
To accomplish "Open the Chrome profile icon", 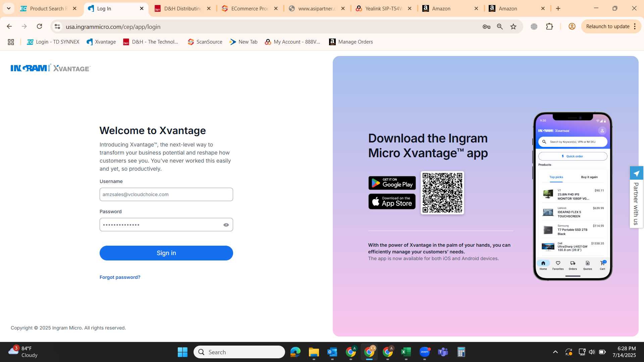I will [572, 26].
